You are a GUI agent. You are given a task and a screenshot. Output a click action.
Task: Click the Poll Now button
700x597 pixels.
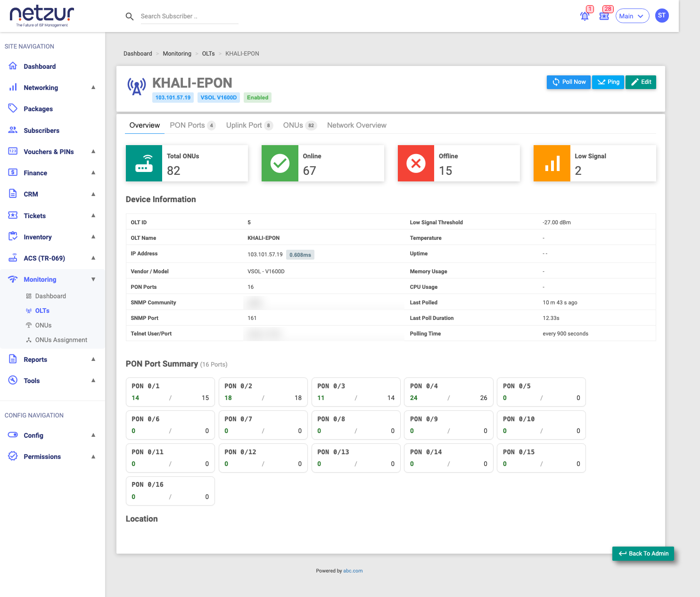(568, 82)
